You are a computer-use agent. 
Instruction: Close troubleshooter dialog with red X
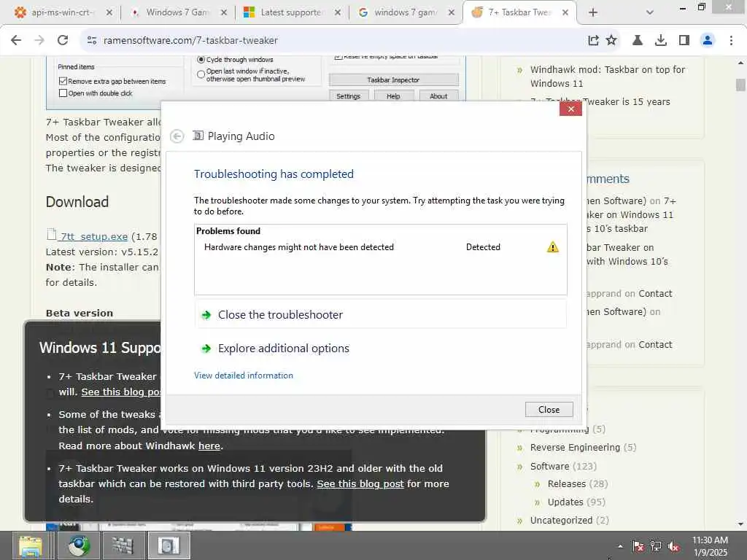click(x=570, y=109)
